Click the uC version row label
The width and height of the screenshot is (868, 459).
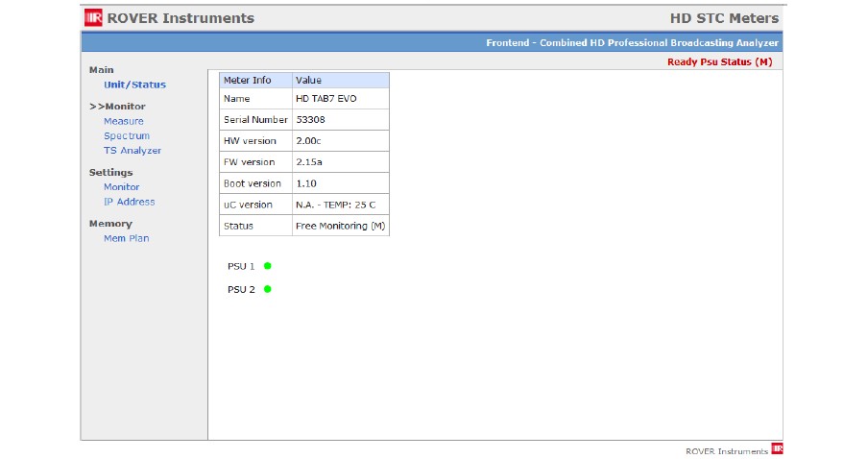(x=248, y=205)
